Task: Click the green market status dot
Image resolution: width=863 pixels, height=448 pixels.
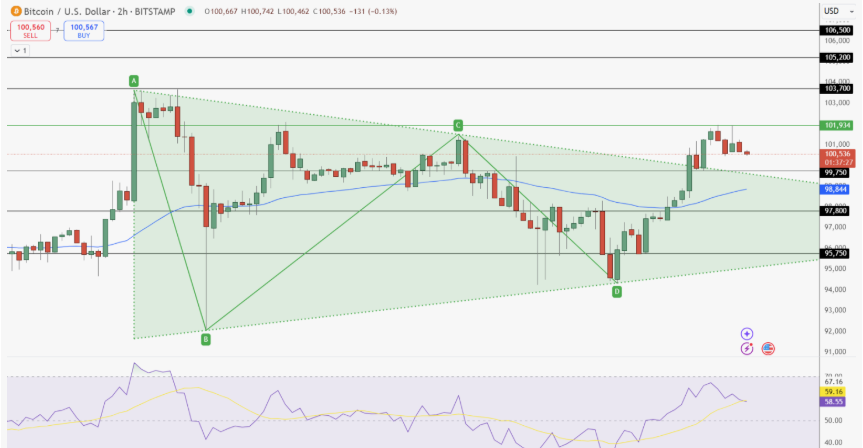Action: [190, 11]
